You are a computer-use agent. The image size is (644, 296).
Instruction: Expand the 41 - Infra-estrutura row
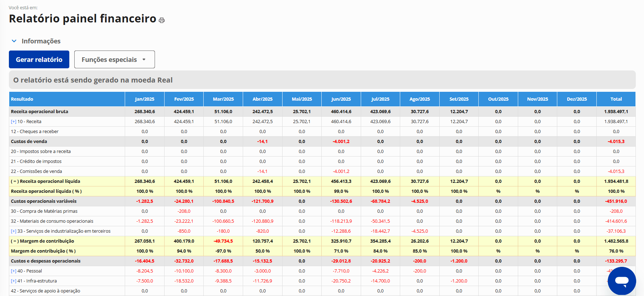point(14,281)
